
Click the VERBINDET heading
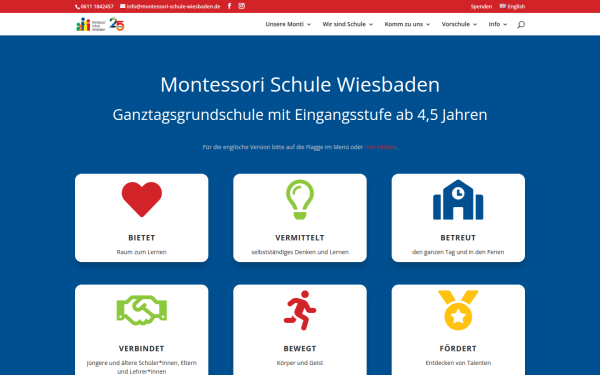click(x=142, y=349)
